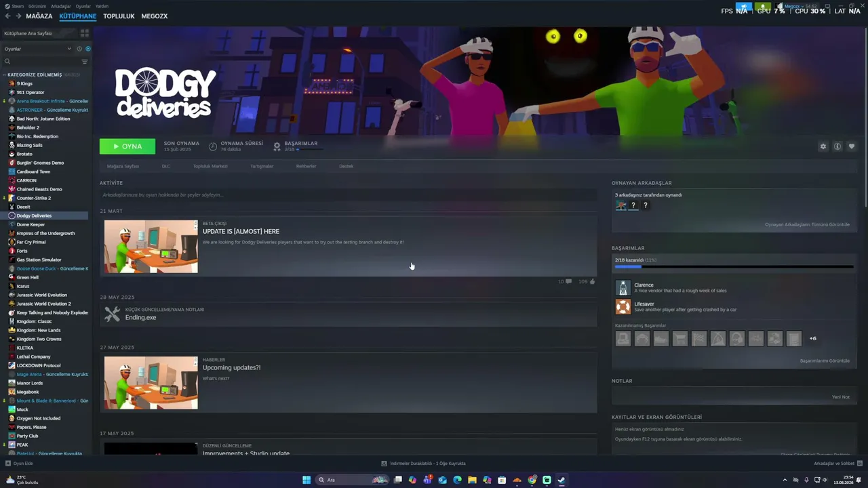The height and width of the screenshot is (488, 868).
Task: Open File Explorer from the taskbar
Action: click(x=472, y=480)
